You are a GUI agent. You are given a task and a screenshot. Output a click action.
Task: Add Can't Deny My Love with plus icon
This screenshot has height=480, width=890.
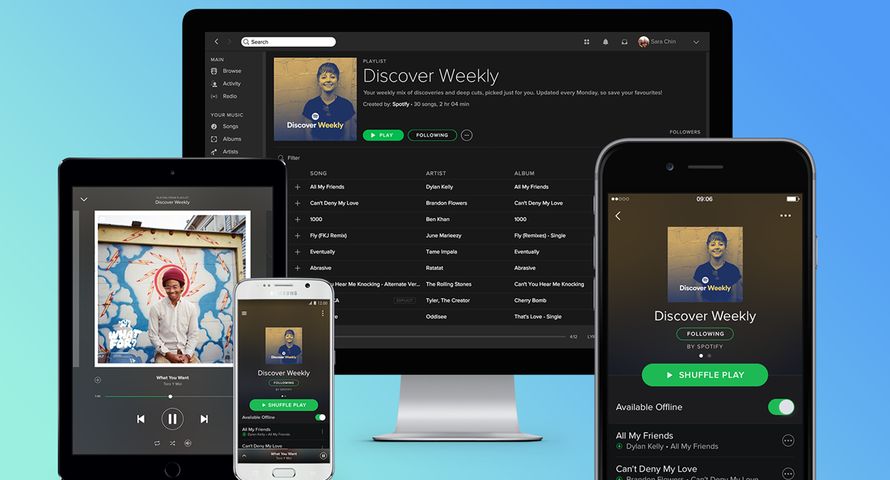coord(297,203)
